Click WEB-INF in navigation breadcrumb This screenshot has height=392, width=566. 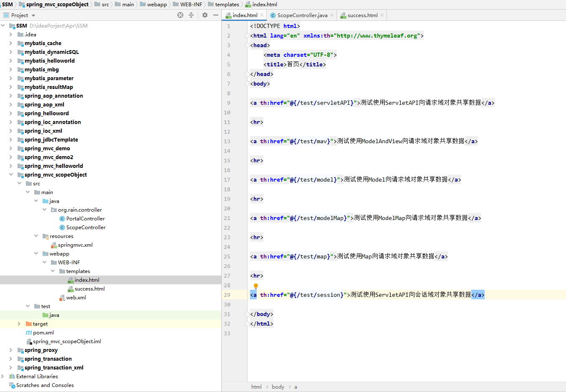point(191,4)
